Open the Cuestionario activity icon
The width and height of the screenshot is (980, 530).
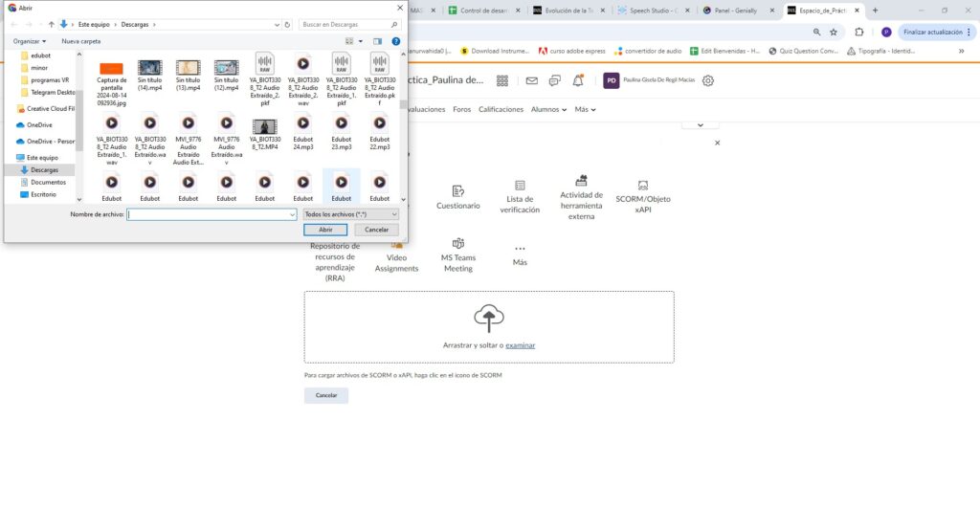coord(458,190)
